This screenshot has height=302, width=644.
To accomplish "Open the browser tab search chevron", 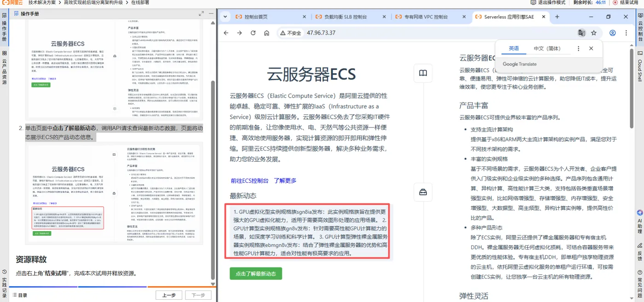I will coord(225,17).
